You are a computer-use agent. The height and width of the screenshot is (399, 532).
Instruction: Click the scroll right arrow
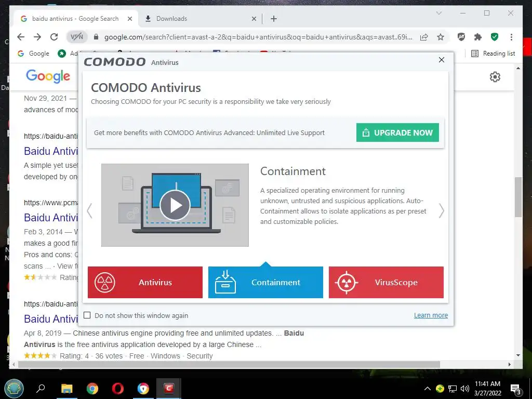pyautogui.click(x=509, y=364)
